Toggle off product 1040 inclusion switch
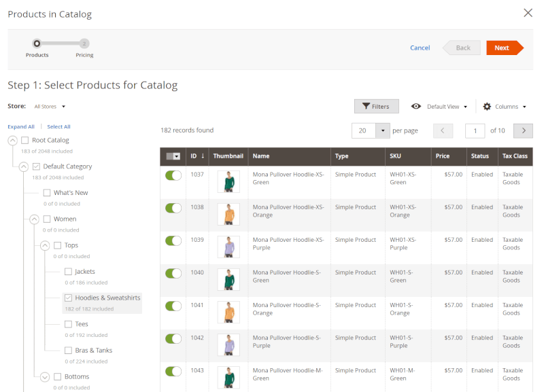544x392 pixels. coord(173,274)
